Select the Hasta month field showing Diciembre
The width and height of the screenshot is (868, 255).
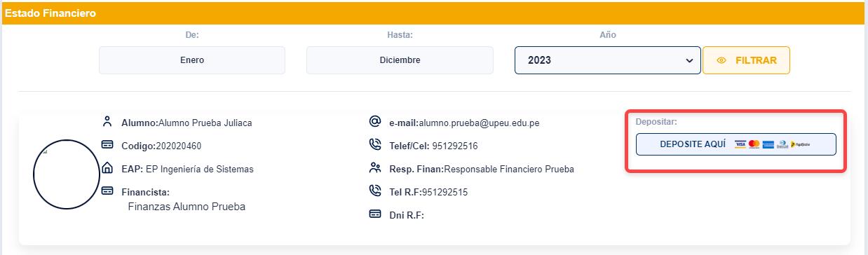click(400, 60)
